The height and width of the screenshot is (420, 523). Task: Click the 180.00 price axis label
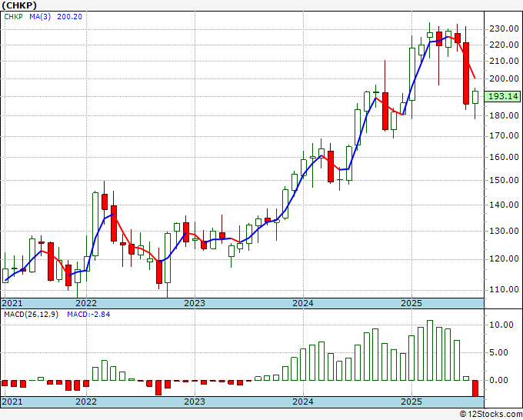click(x=504, y=115)
